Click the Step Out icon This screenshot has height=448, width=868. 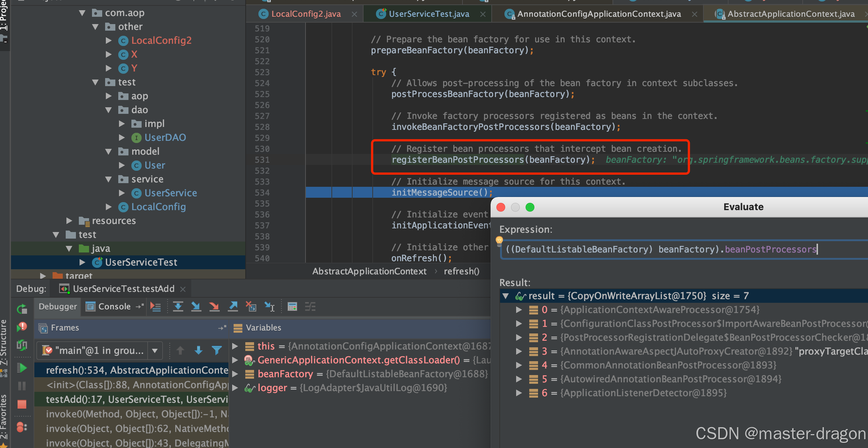click(x=233, y=306)
